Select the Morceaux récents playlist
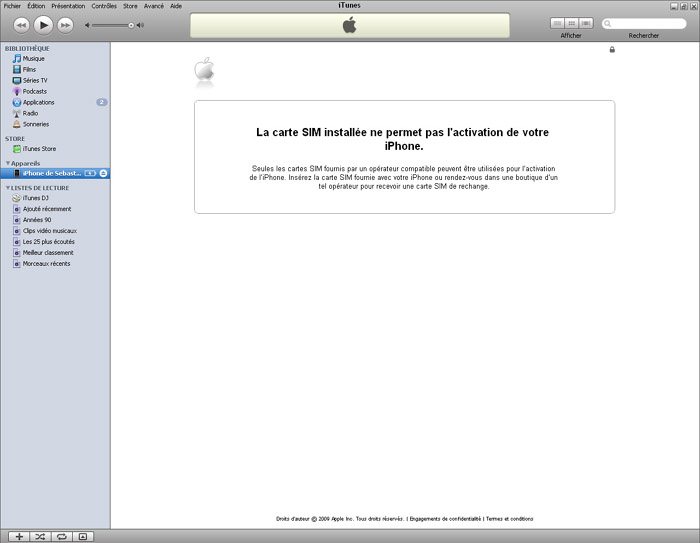This screenshot has height=543, width=700. pos(55,263)
